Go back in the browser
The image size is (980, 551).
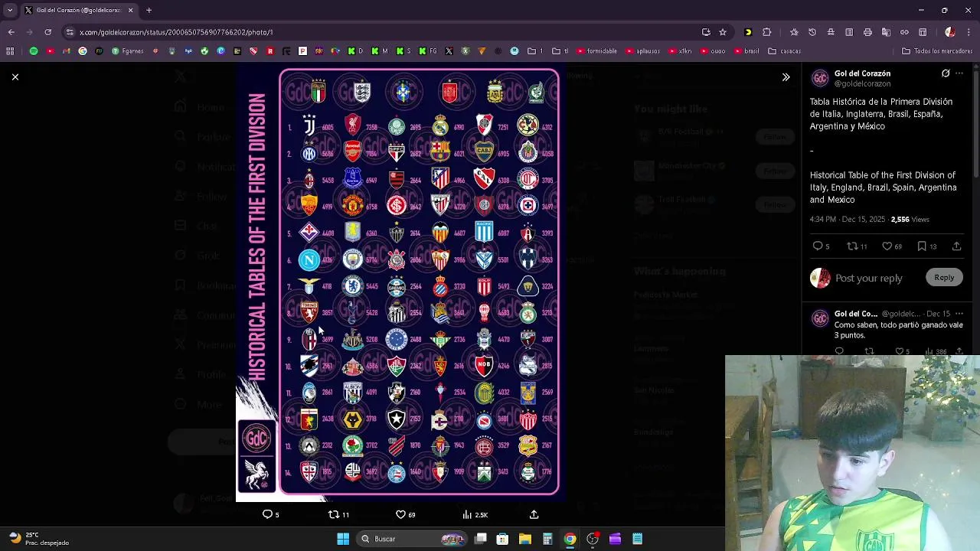point(11,32)
